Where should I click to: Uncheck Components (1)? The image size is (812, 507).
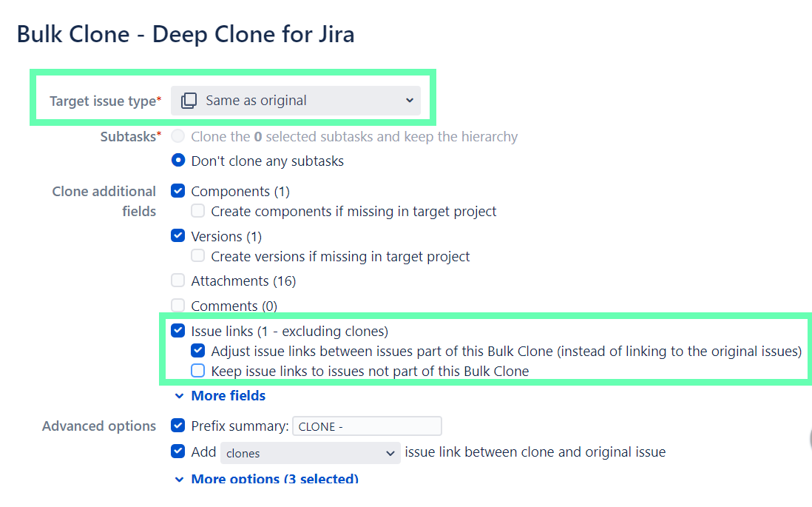[x=177, y=190]
